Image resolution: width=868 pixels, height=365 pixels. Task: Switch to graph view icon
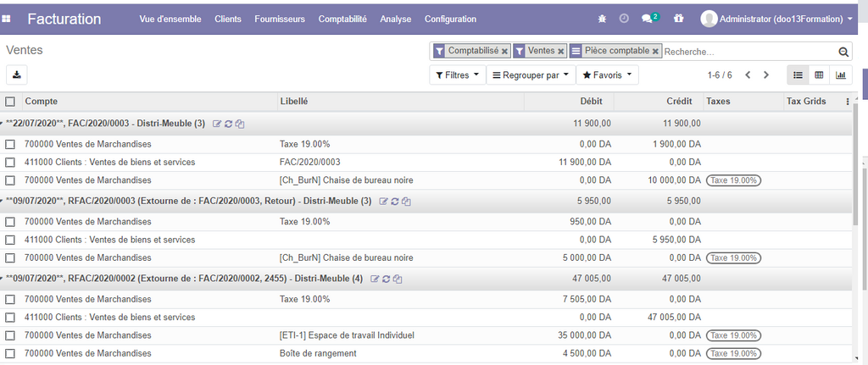click(x=840, y=75)
